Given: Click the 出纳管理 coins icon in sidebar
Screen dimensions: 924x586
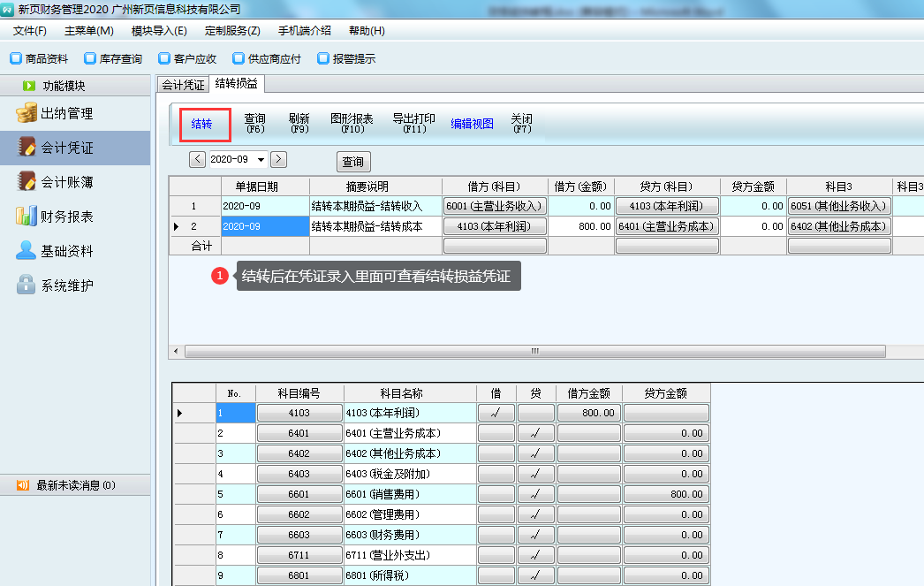Looking at the screenshot, I should click(x=27, y=113).
